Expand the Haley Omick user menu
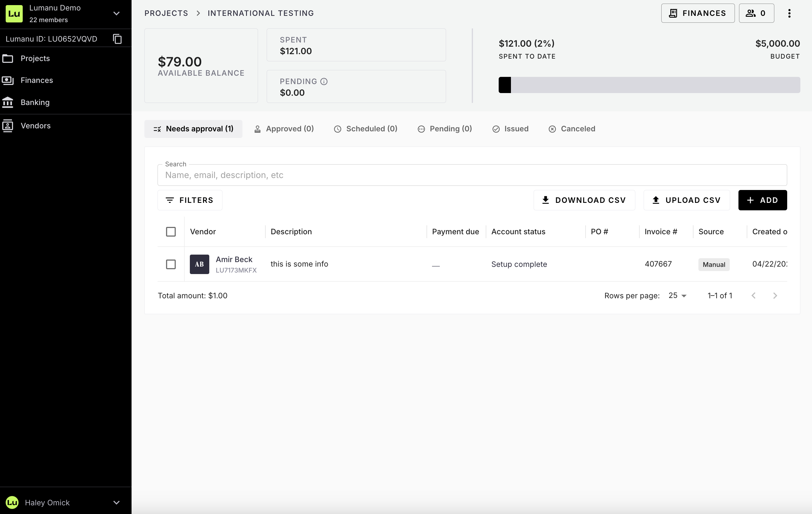The width and height of the screenshot is (812, 514). click(x=116, y=502)
